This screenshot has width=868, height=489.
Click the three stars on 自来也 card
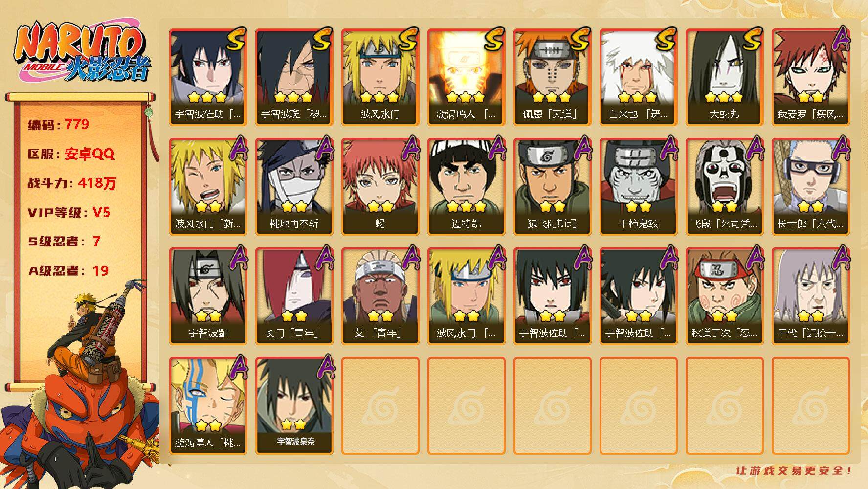click(638, 97)
